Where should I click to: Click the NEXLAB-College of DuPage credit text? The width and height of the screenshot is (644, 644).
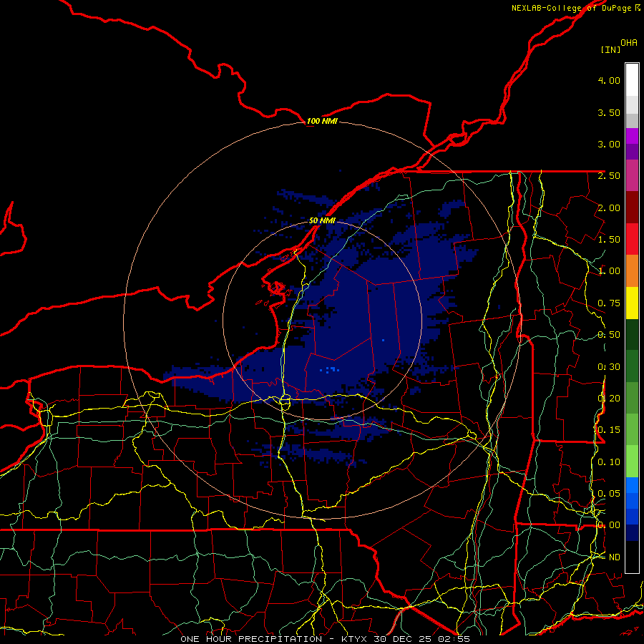(576, 8)
